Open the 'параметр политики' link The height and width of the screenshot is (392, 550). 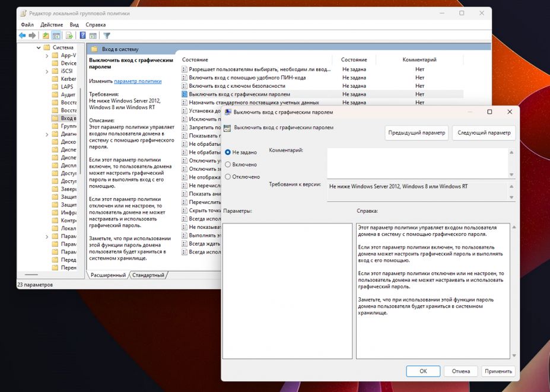[138, 81]
